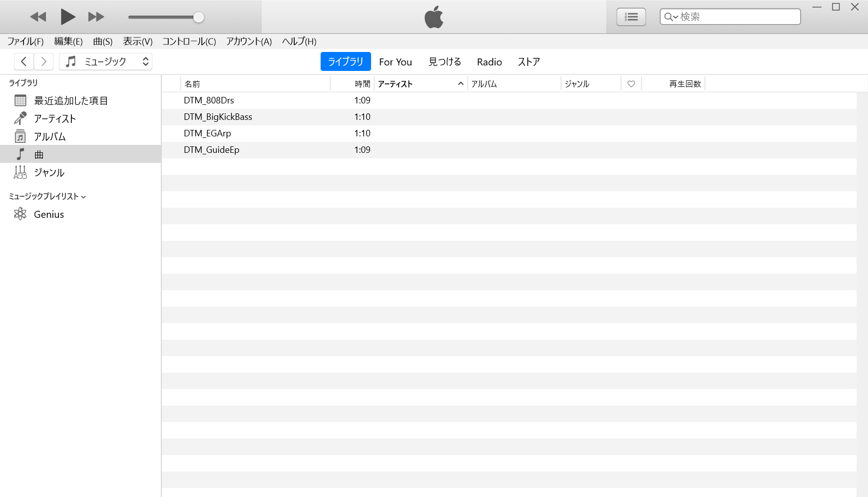Reverse the アーティスト column sort arrow
Viewport: 868px width, 497px height.
(460, 84)
